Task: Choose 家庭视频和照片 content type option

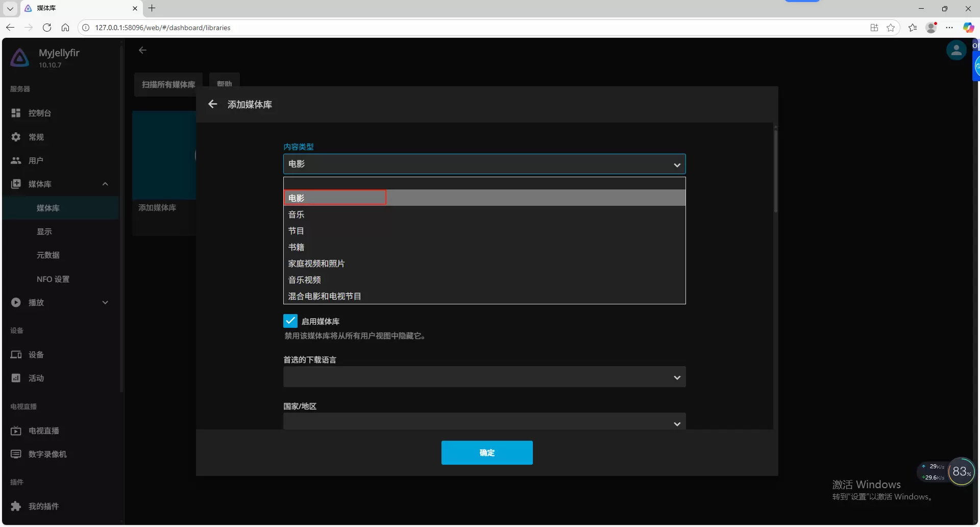Action: tap(316, 263)
